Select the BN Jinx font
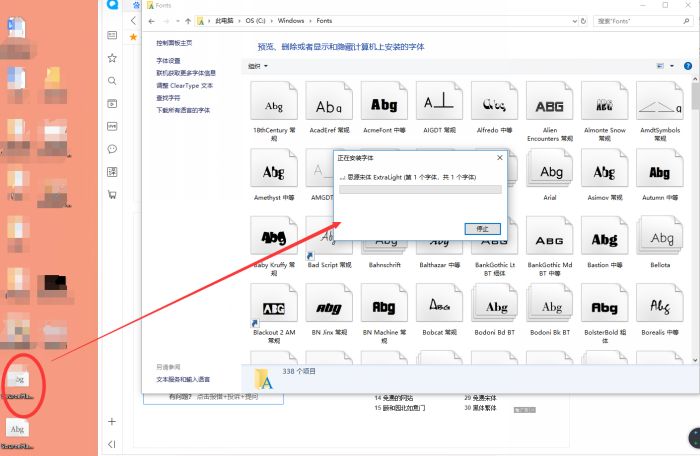Viewport: 700px width, 456px height. pos(329,310)
